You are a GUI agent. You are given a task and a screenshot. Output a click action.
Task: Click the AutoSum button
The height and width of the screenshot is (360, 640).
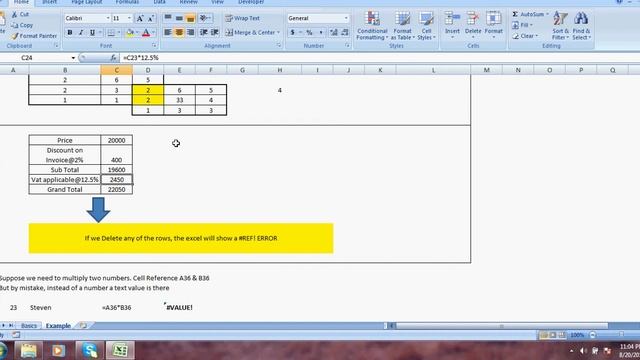(529, 14)
